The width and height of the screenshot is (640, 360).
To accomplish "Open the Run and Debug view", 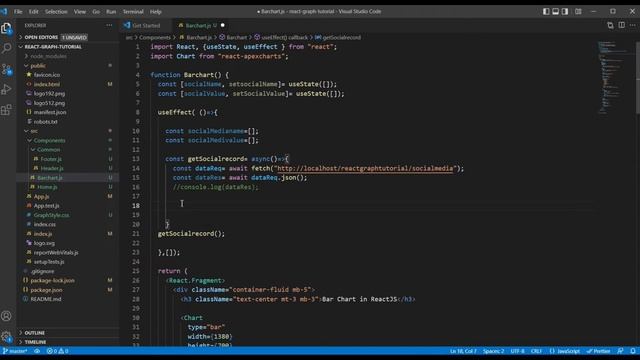I will pyautogui.click(x=7, y=89).
